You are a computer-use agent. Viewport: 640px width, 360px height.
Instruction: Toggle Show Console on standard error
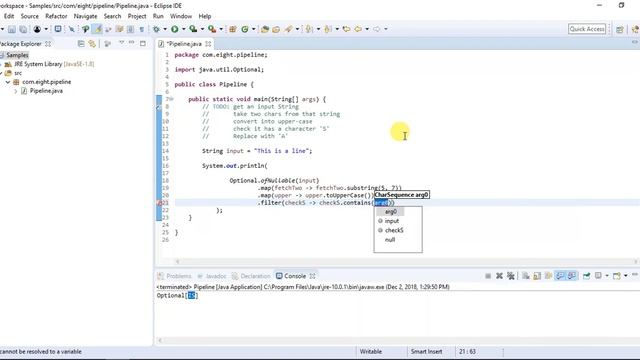pyautogui.click(x=572, y=276)
